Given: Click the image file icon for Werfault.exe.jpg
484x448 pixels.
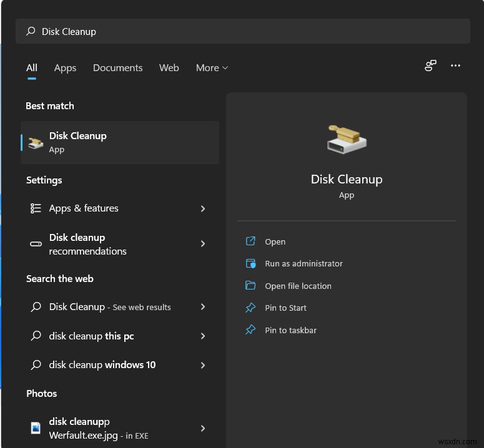Looking at the screenshot, I should [x=36, y=428].
